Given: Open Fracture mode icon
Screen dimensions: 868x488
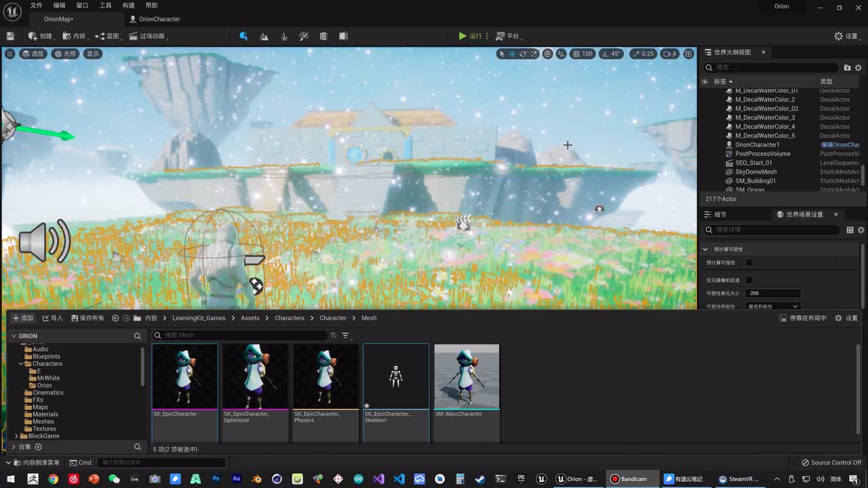Looking at the screenshot, I should click(323, 36).
